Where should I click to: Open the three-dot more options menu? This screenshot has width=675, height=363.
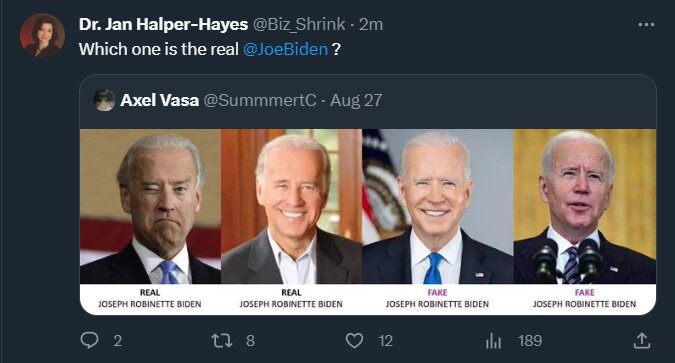click(646, 25)
